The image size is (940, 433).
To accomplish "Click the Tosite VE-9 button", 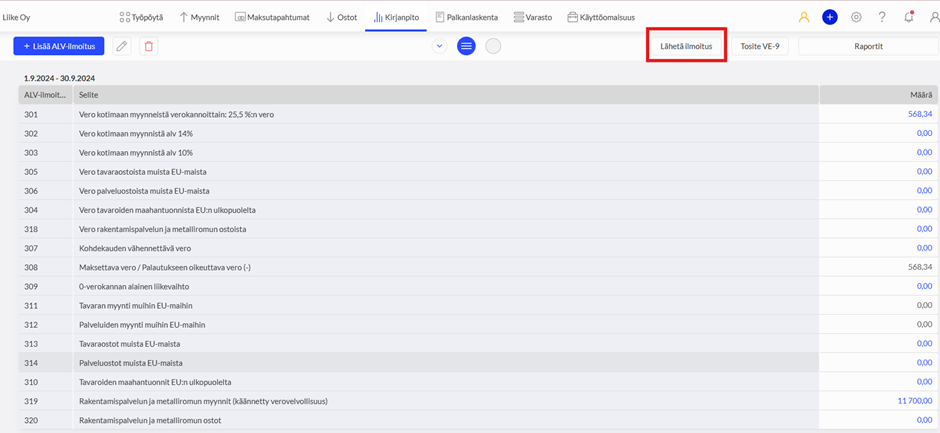I will tap(760, 46).
